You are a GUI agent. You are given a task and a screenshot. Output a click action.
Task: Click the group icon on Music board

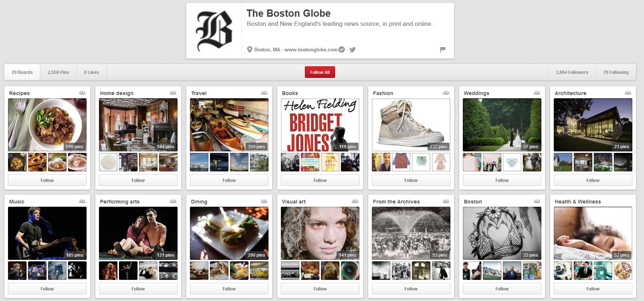click(x=82, y=201)
